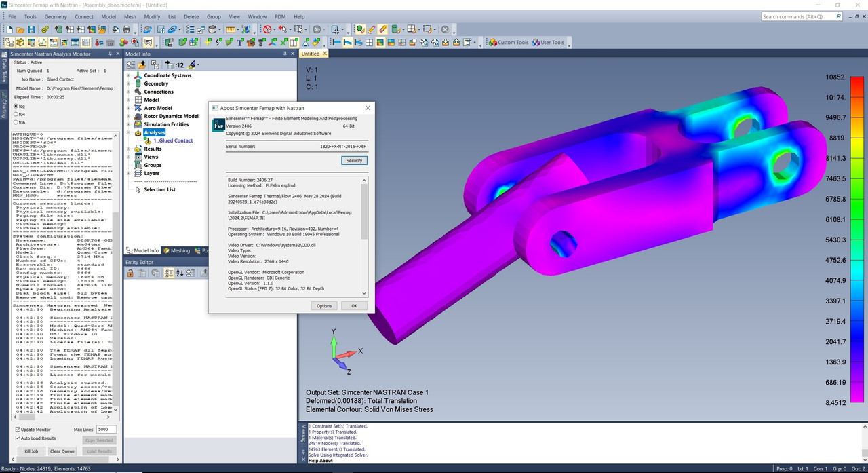
Task: Open the PDM menu
Action: pyautogui.click(x=280, y=16)
